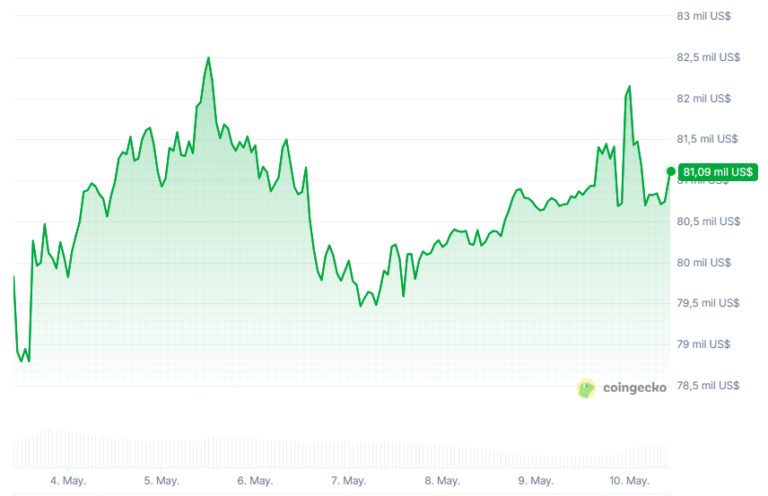The image size is (768, 496).
Task: Click the 82 mil US$ axis label
Action: pyautogui.click(x=703, y=98)
